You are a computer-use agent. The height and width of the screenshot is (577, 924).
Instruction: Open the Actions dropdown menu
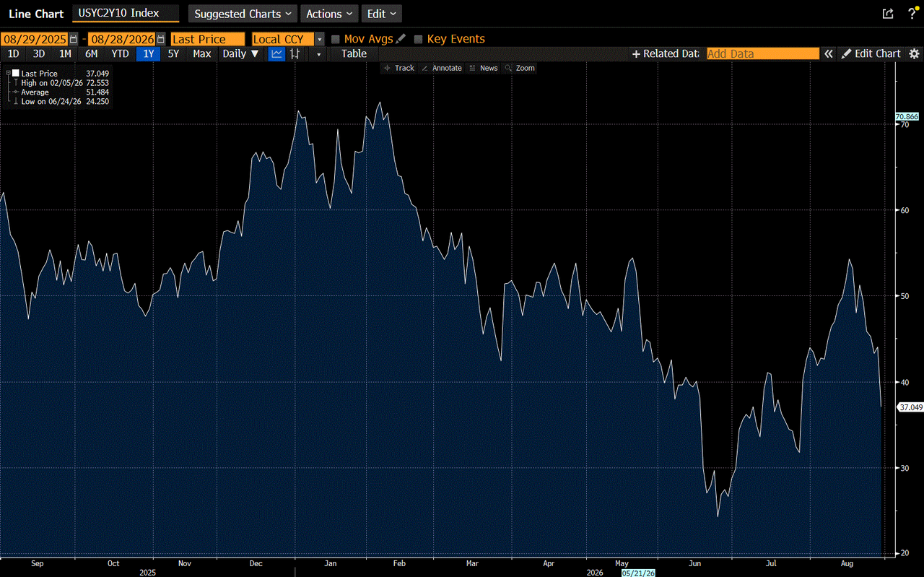pyautogui.click(x=328, y=14)
